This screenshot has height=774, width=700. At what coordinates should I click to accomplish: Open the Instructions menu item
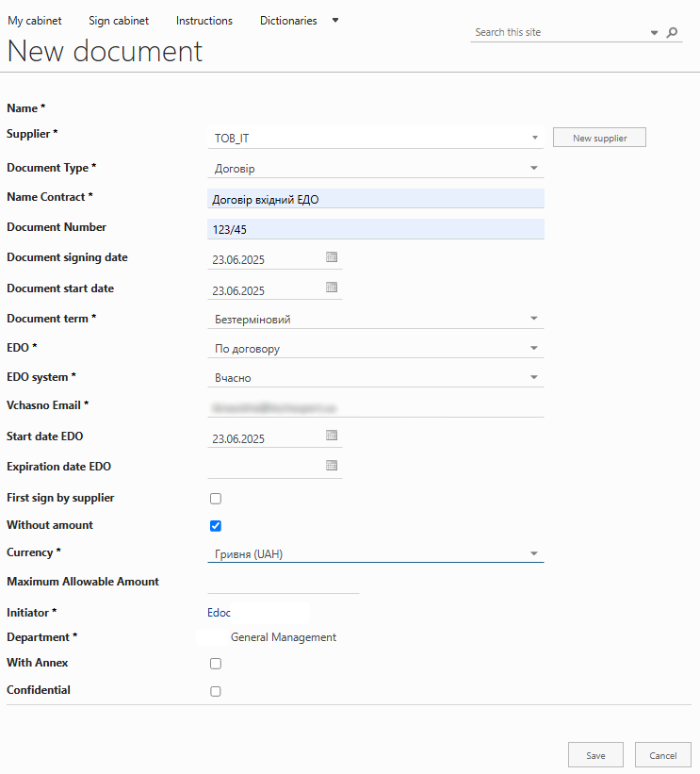click(204, 21)
